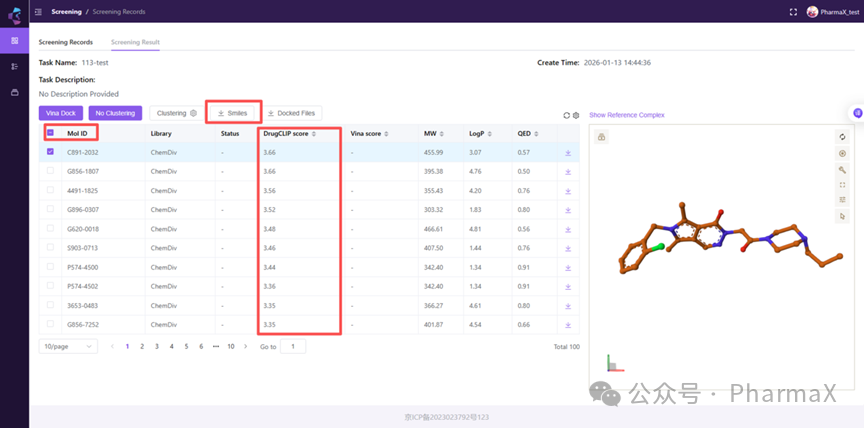
Task: Collapse the sidebar menu icon
Action: tap(39, 12)
